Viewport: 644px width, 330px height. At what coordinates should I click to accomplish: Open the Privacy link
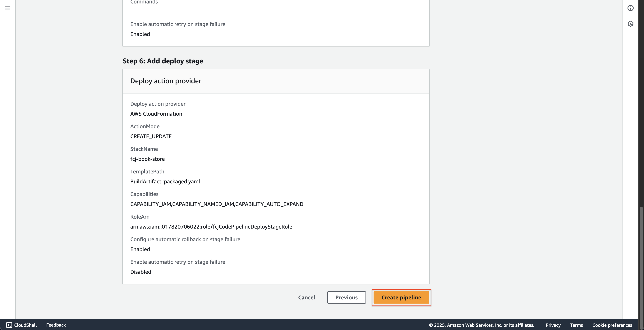553,325
